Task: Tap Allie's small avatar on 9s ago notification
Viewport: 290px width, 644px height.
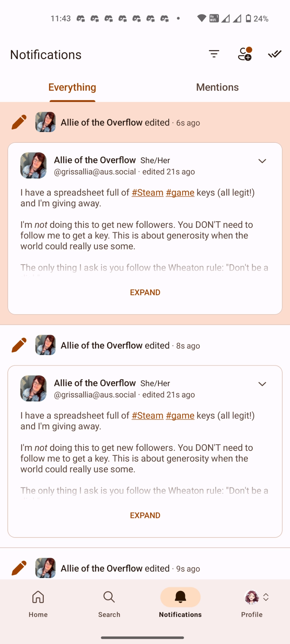Action: pos(46,568)
